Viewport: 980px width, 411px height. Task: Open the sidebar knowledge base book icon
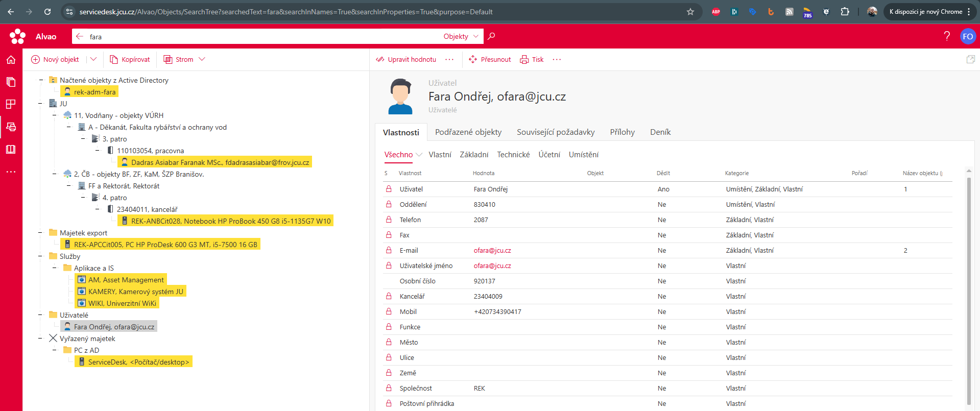click(11, 149)
